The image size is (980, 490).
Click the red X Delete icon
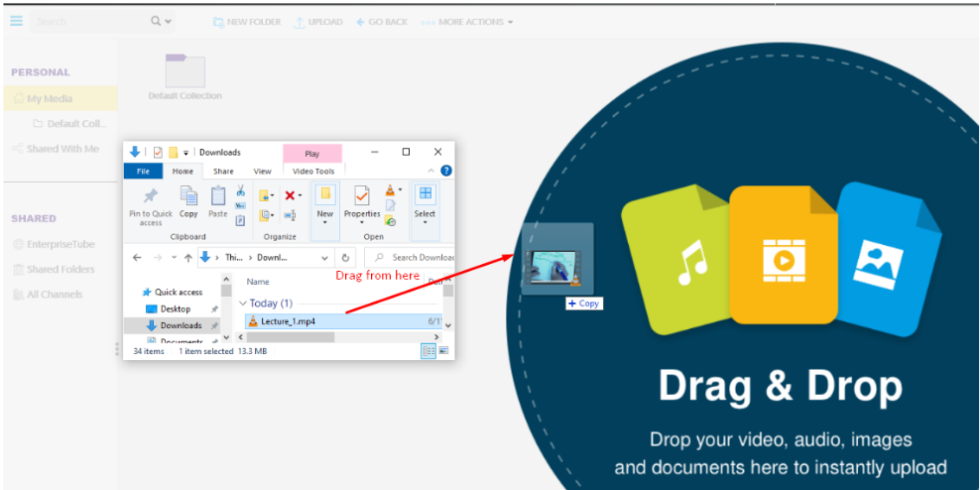click(291, 195)
